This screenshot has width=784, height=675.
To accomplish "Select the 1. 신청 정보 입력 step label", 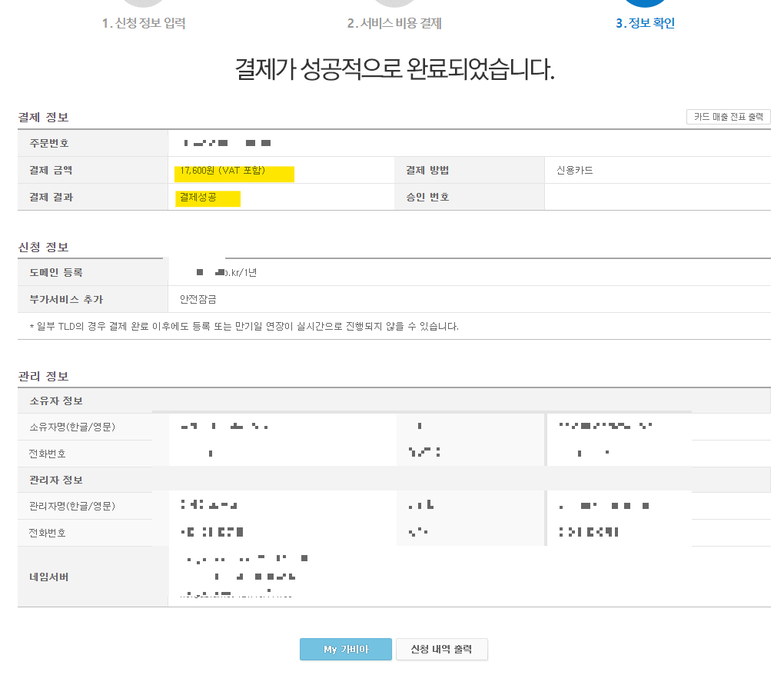I will [143, 23].
